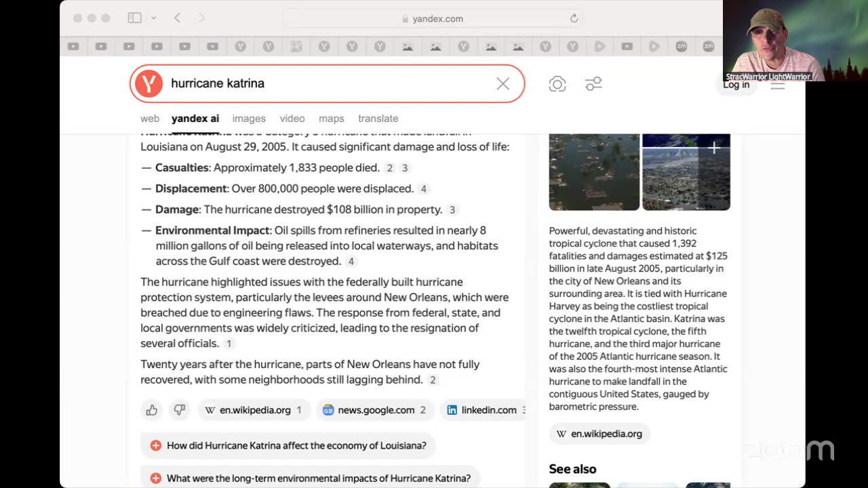Open the hamburger menu beside Log in
Screen dimensions: 868x488
tap(777, 85)
